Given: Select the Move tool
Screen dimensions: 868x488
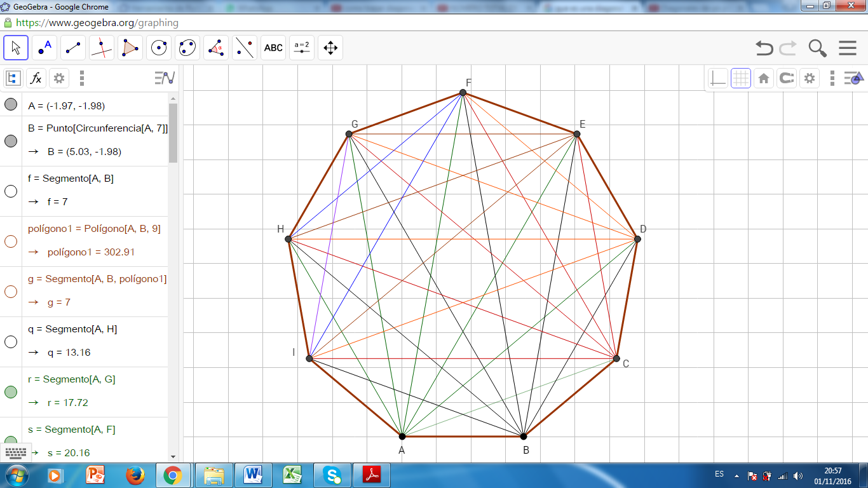Looking at the screenshot, I should (x=16, y=48).
